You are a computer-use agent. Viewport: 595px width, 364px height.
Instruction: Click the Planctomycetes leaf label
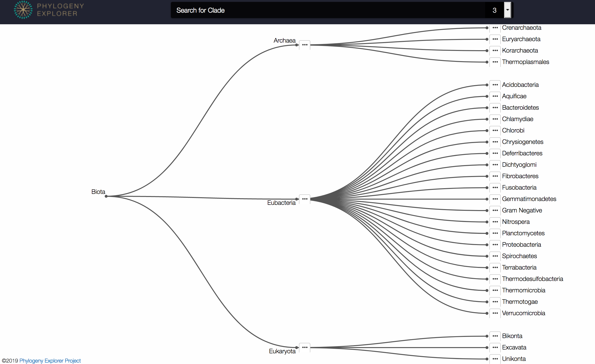523,233
